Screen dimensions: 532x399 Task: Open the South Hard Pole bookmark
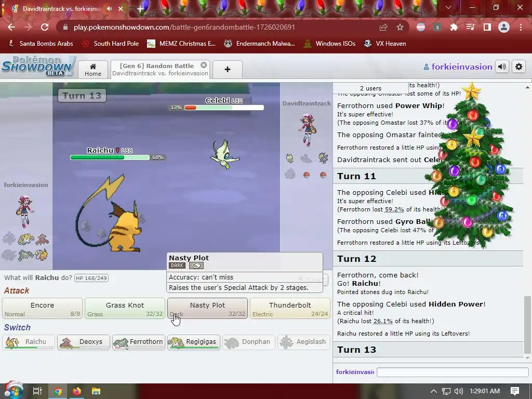[x=111, y=44]
